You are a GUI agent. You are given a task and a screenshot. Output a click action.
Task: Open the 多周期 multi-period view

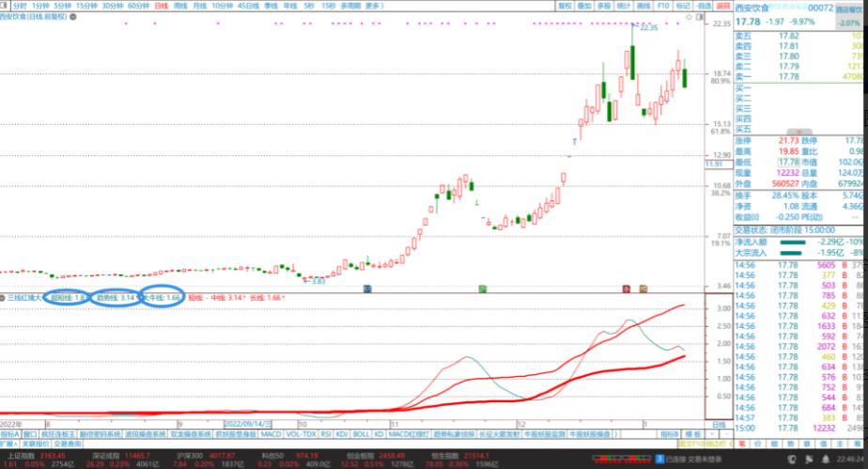coord(351,6)
